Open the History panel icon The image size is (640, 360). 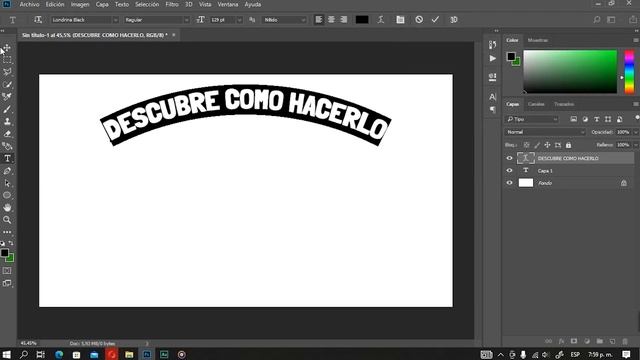click(493, 44)
